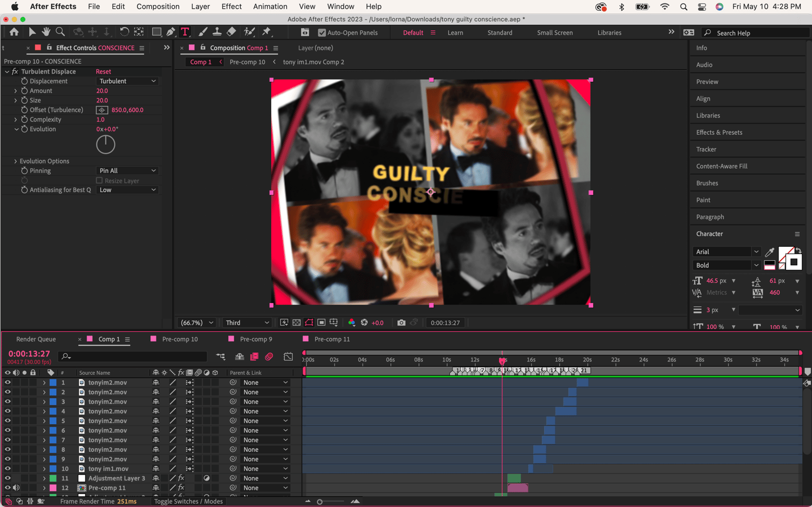Open the Antialiasing for Best Quality dropdown
The image size is (812, 507).
(x=127, y=190)
